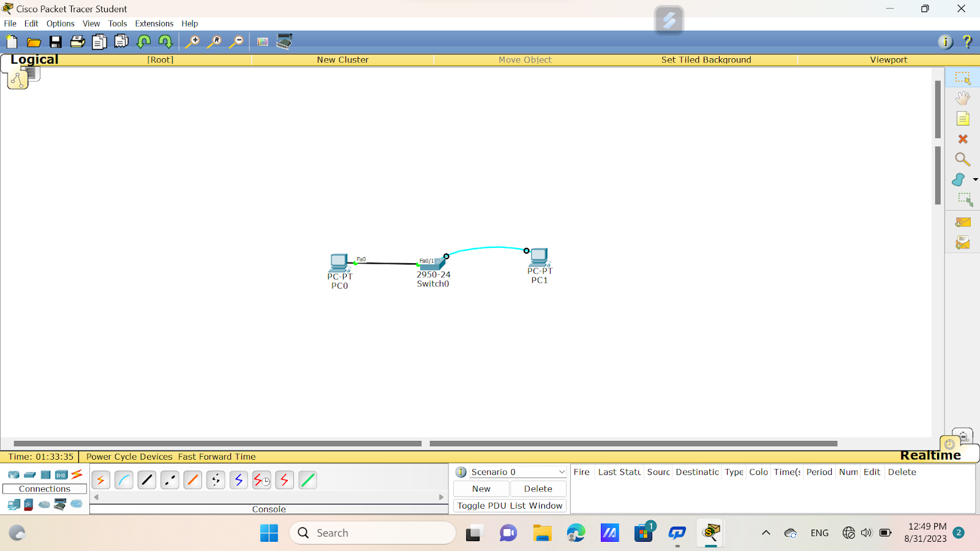
Task: Click the Open file folder icon
Action: click(34, 42)
